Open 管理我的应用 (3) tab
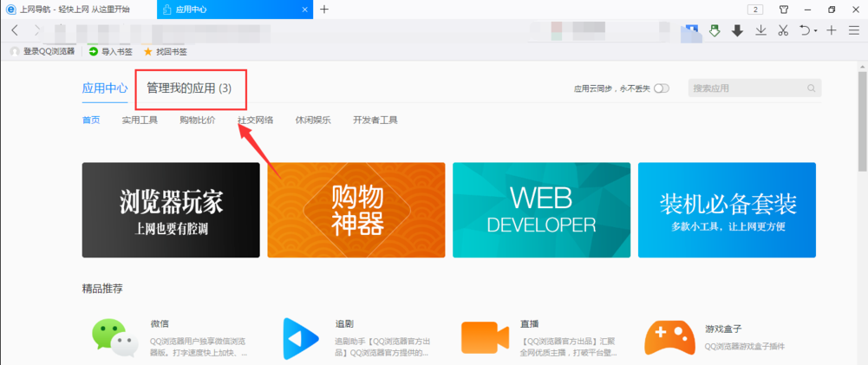The image size is (868, 365). click(x=189, y=88)
